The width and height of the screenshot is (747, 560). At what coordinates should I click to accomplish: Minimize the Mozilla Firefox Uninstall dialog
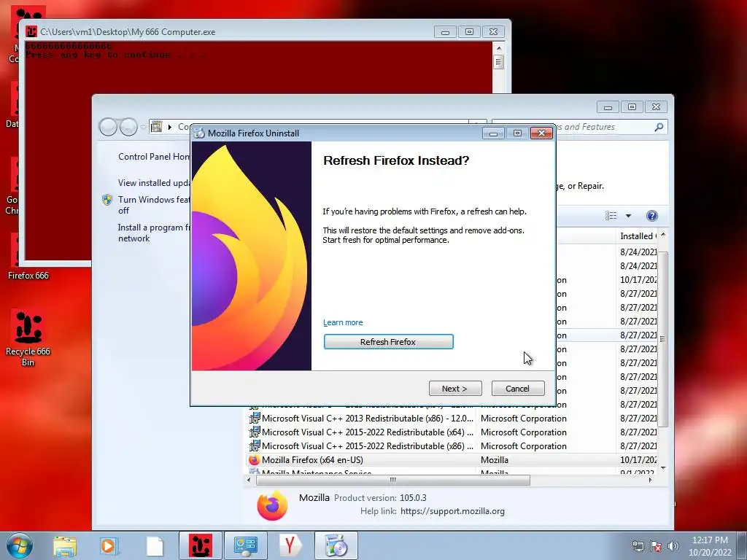pos(494,133)
